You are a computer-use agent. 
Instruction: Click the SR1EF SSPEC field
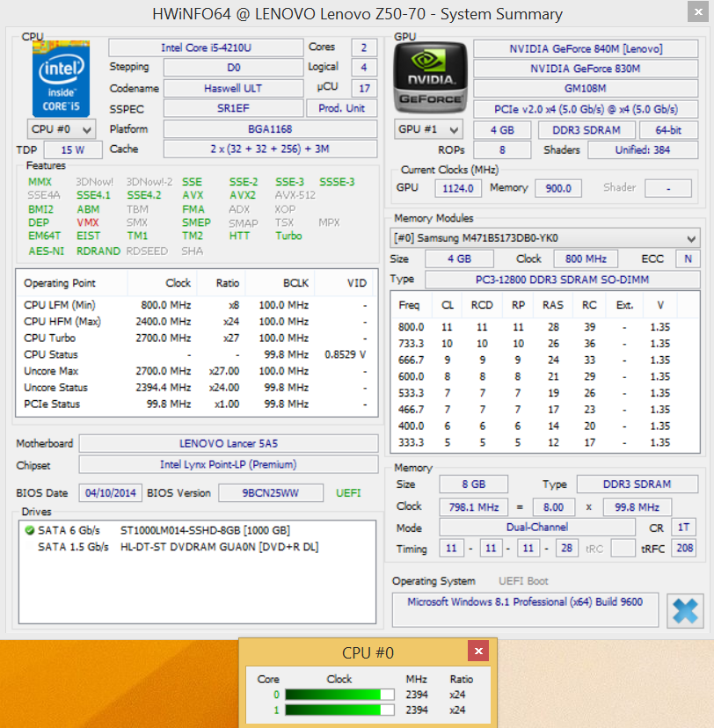click(234, 108)
